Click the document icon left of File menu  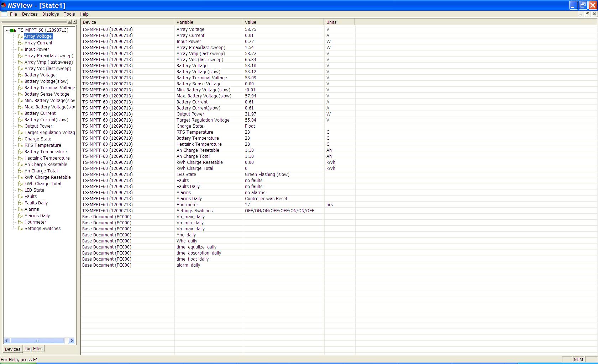click(4, 14)
